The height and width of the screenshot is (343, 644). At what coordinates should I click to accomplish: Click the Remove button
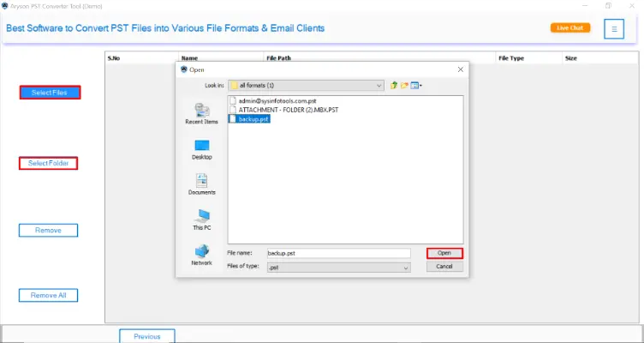pos(48,231)
